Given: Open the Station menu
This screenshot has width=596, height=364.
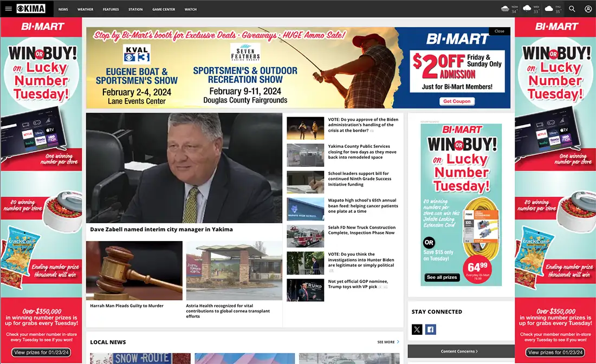Looking at the screenshot, I should [x=135, y=9].
